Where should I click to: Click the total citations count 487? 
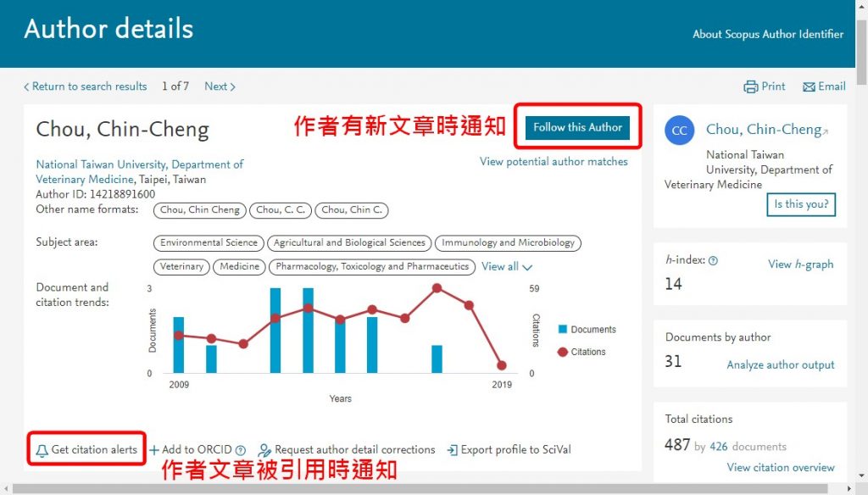click(677, 445)
